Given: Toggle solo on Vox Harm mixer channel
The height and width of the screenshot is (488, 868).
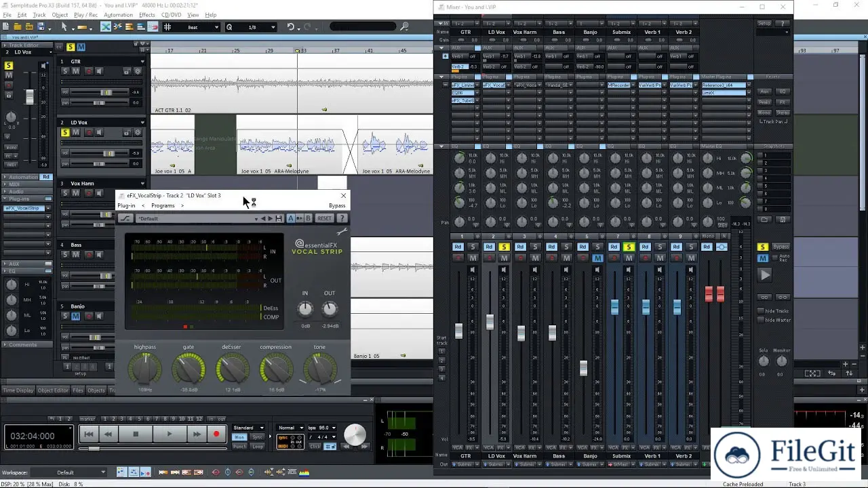Looking at the screenshot, I should tap(535, 247).
